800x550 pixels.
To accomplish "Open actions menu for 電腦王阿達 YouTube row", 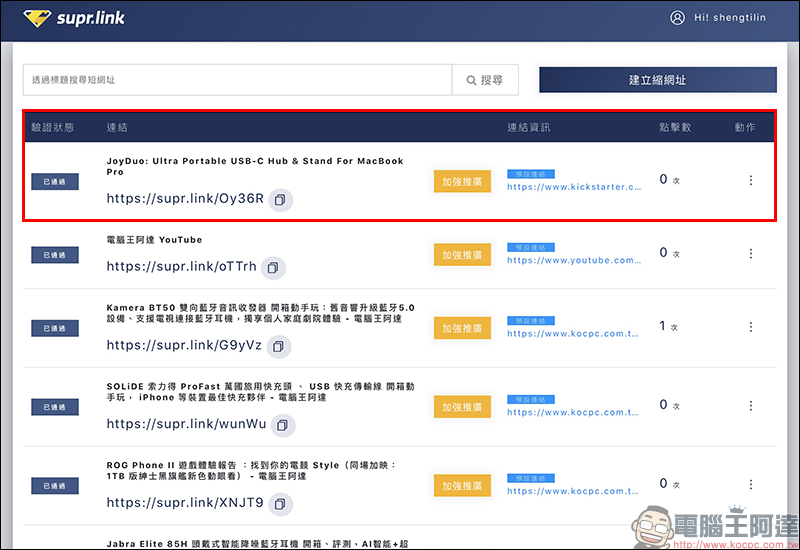I will pos(751,254).
